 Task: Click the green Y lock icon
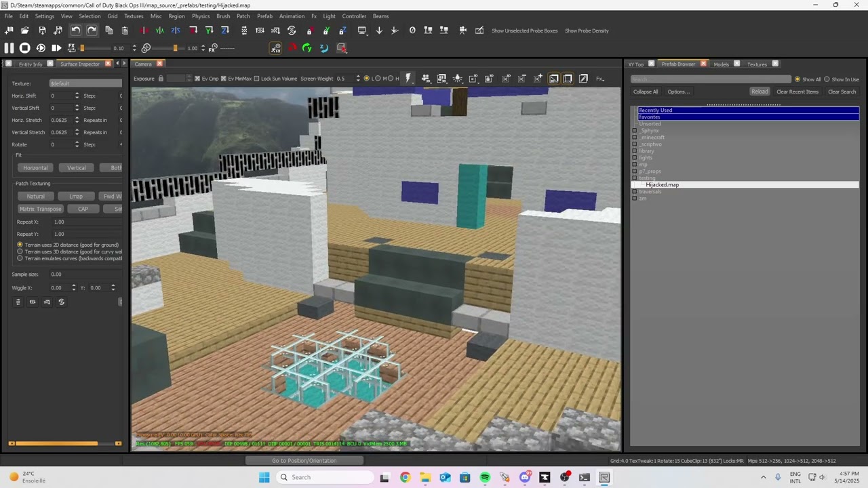coord(326,30)
